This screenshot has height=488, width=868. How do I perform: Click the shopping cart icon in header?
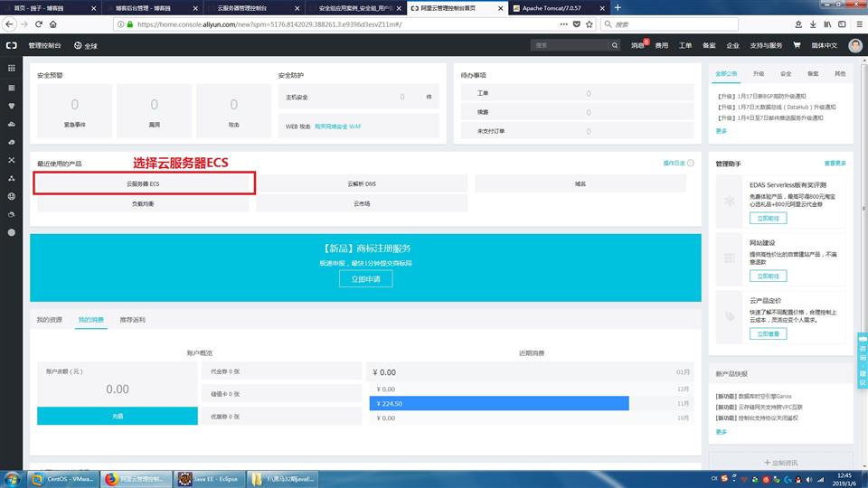click(x=797, y=45)
